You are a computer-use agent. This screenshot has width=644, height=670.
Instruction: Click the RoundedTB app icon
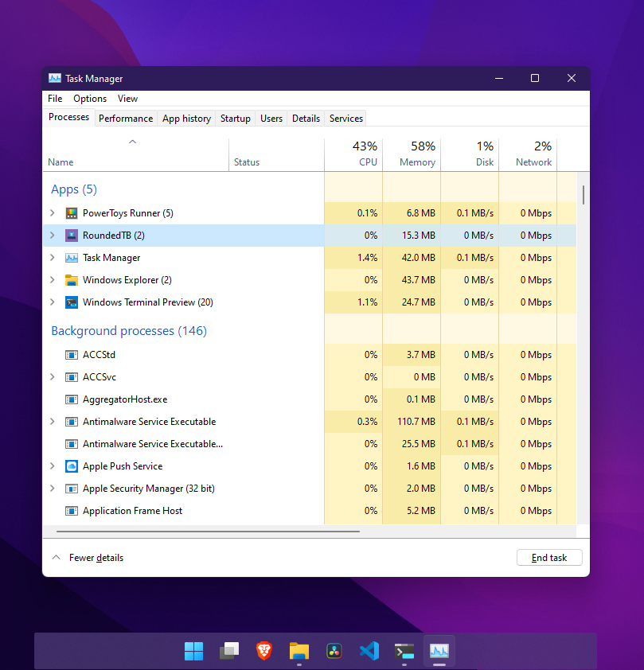tap(72, 236)
